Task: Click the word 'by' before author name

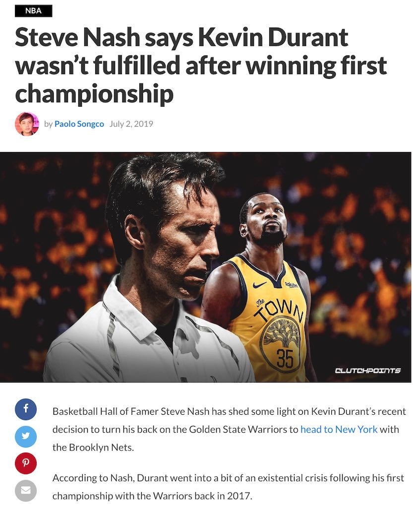Action: coord(48,124)
